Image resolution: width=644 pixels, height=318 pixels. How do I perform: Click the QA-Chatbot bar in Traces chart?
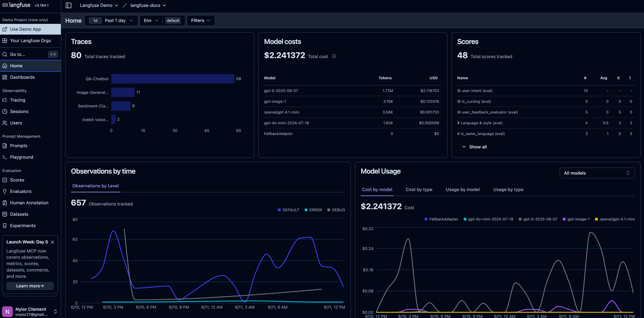point(173,79)
